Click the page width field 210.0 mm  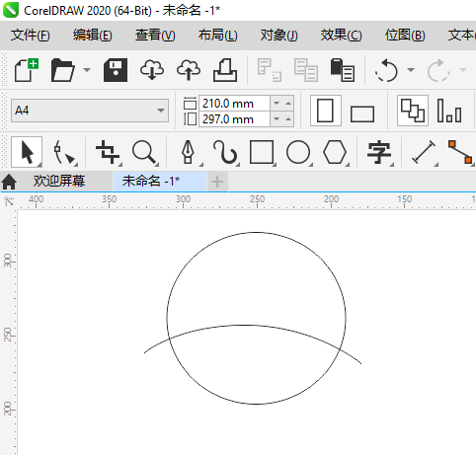click(x=234, y=104)
